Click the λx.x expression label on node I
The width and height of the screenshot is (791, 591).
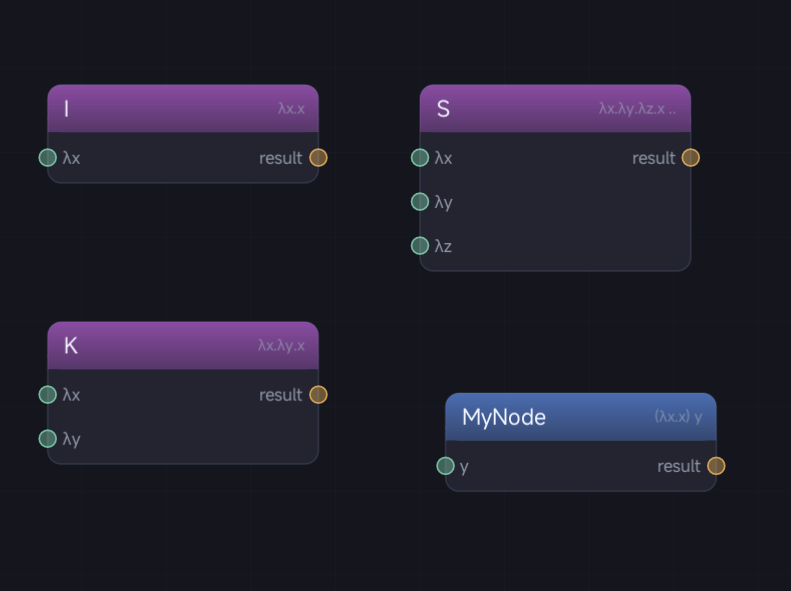[292, 108]
